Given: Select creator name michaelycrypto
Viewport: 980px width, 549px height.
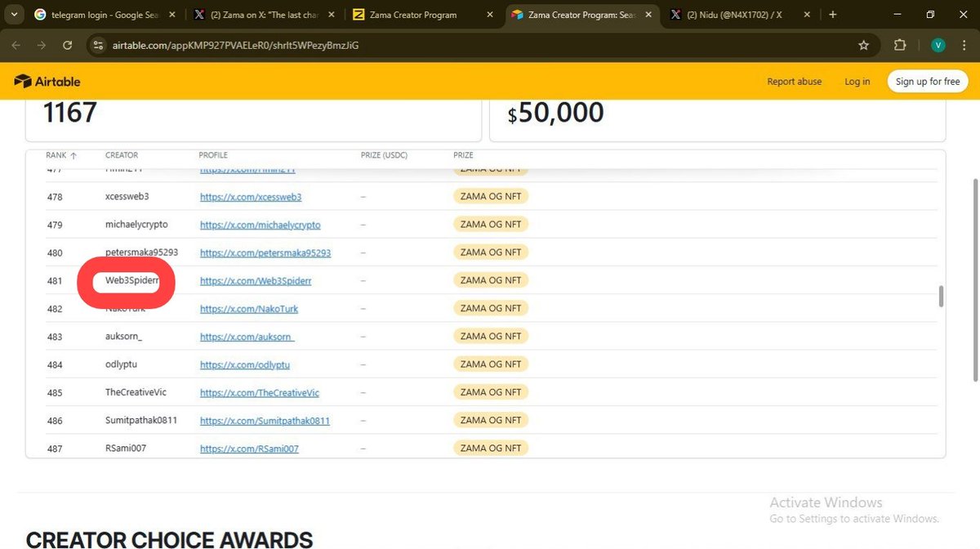Looking at the screenshot, I should (x=136, y=225).
